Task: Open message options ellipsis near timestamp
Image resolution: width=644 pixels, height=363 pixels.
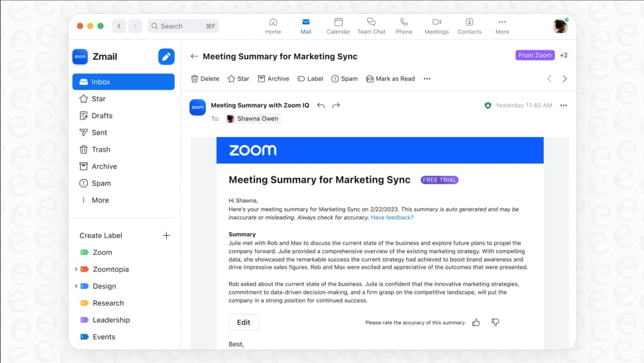Action: (x=563, y=105)
